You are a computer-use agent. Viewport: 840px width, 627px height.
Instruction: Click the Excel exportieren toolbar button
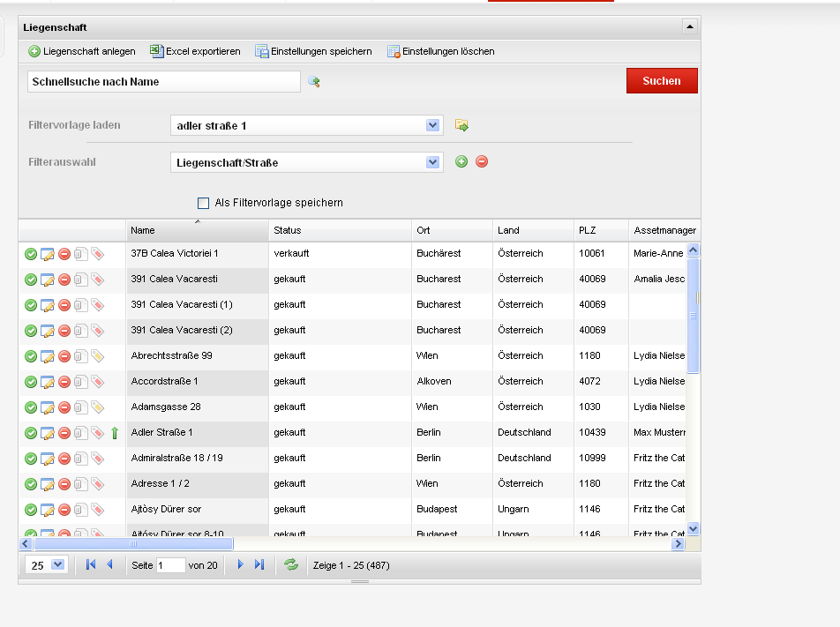(x=195, y=51)
